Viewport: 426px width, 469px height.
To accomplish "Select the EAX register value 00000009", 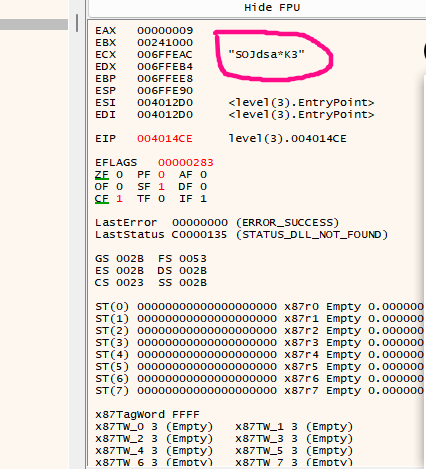I will pos(165,31).
